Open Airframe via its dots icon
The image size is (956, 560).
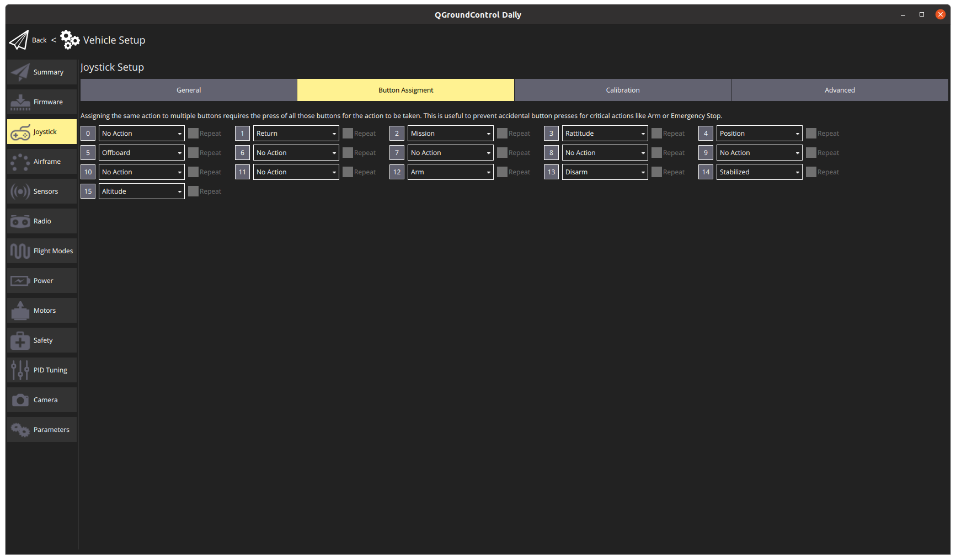pos(20,162)
